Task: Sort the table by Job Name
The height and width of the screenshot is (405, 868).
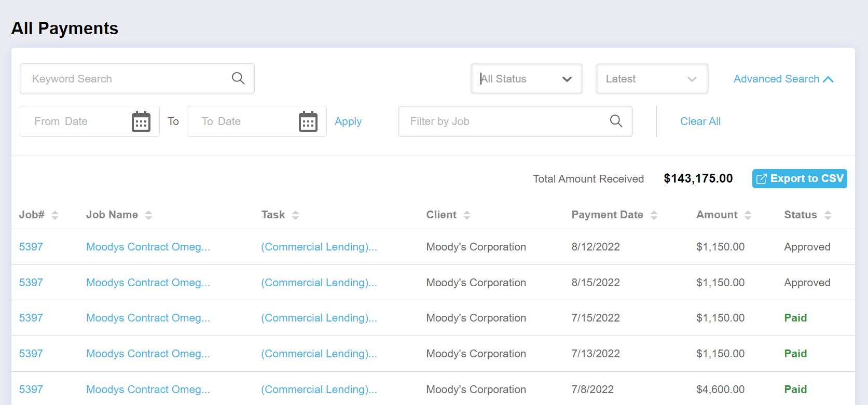Action: (148, 215)
